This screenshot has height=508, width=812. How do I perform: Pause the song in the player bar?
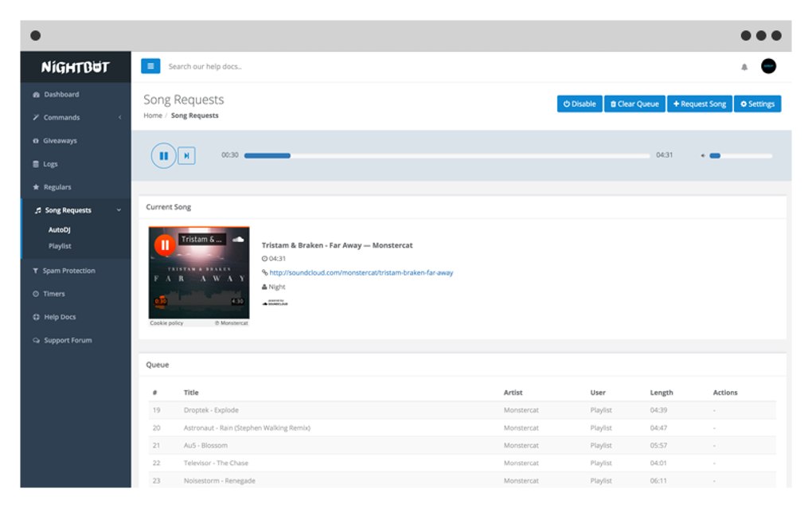point(163,155)
